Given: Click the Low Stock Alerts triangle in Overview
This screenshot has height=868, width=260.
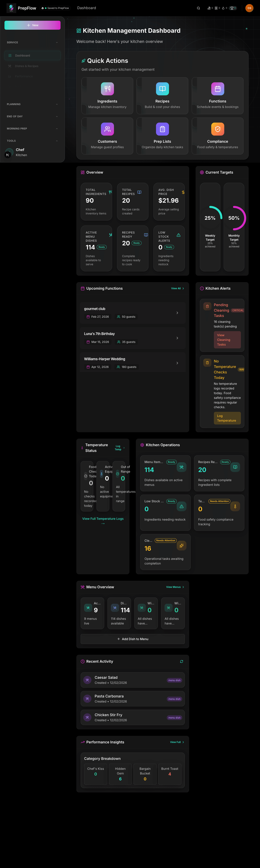Looking at the screenshot, I should (x=179, y=235).
